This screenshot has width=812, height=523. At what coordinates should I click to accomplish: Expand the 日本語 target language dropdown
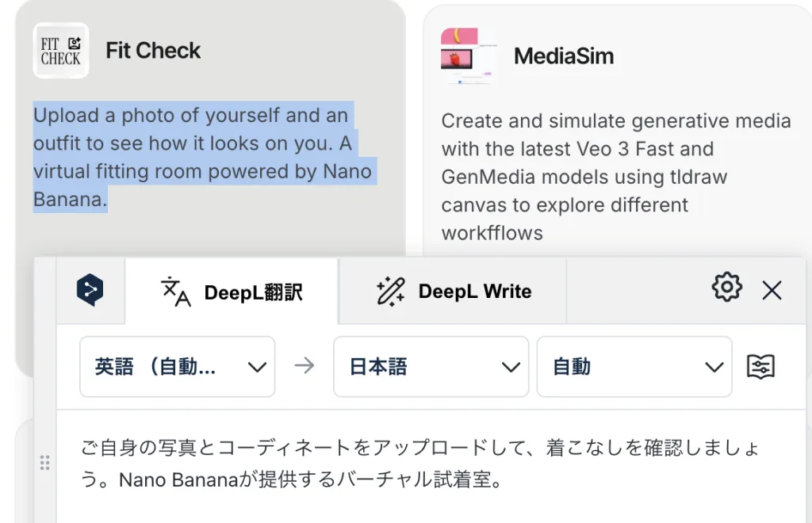(x=431, y=367)
